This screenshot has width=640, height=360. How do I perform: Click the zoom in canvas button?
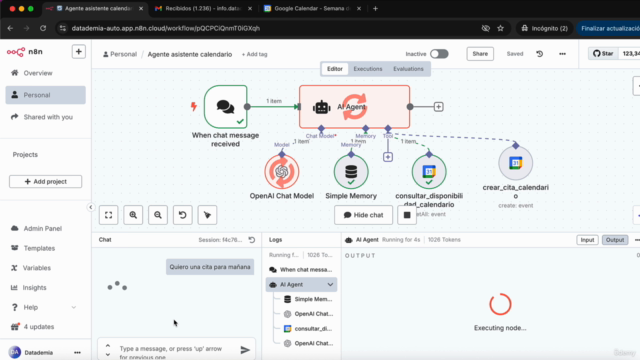click(x=133, y=215)
